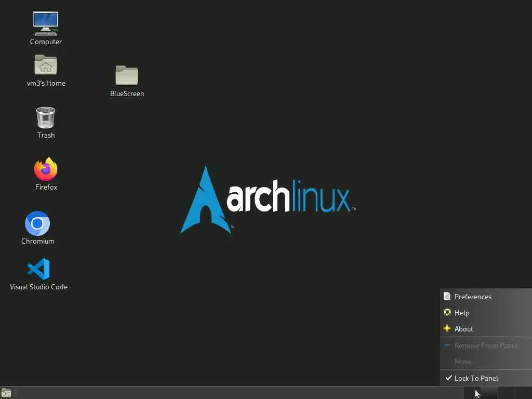This screenshot has height=399, width=532.
Task: Choose About from the context menu
Action: 486,328
